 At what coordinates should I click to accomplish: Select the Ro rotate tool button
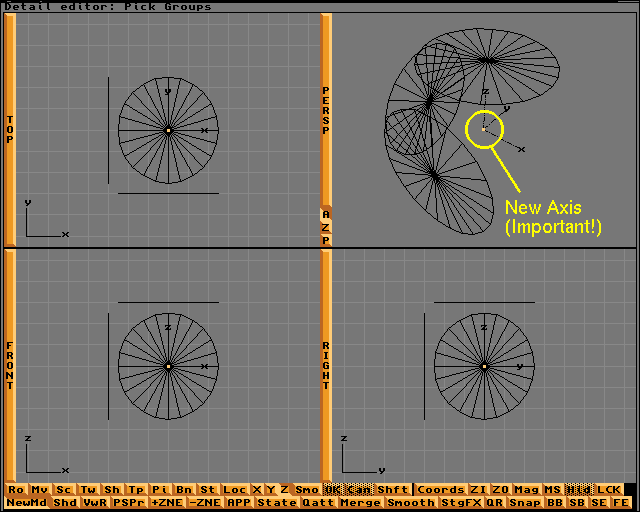pos(16,490)
